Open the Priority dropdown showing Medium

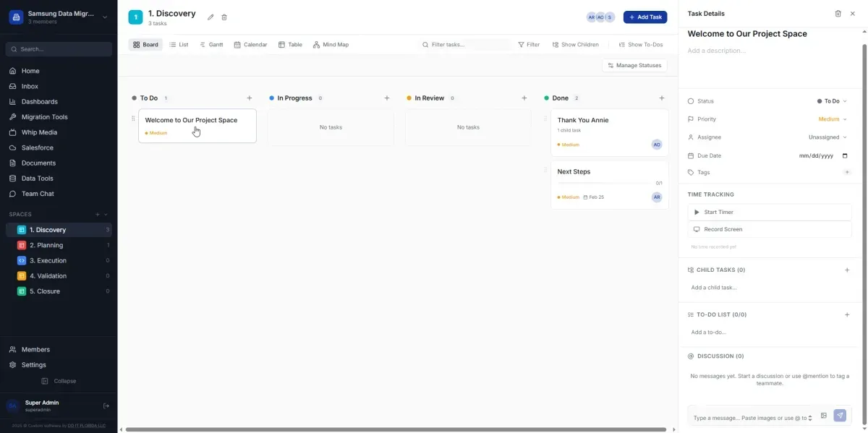coord(832,119)
